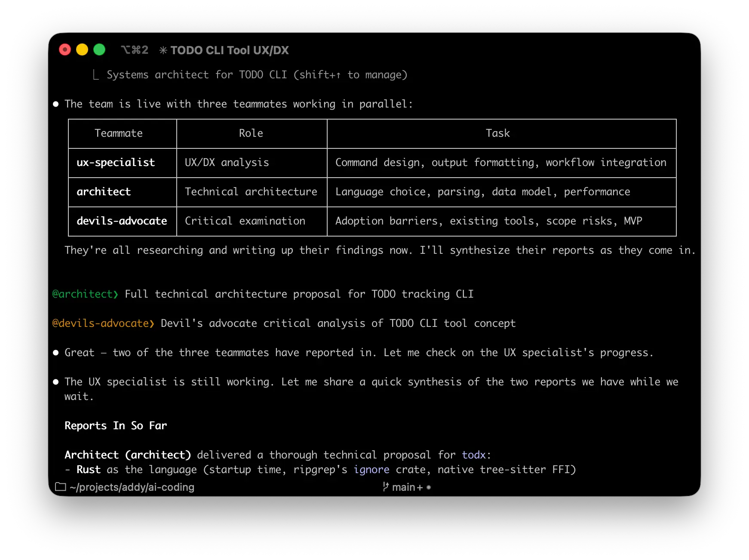Viewport: 749px width, 560px height.
Task: Click the highlighted 'todx' link
Action: pos(474,455)
